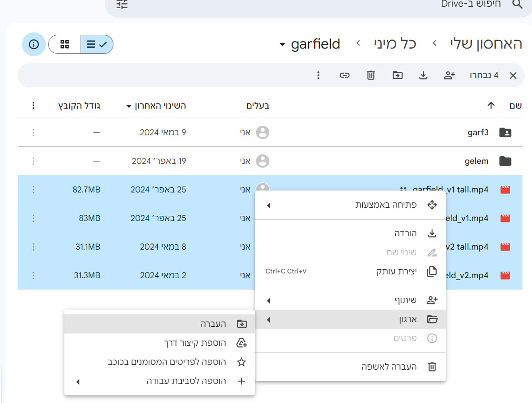The height and width of the screenshot is (403, 532).
Task: Choose 'הורדה' from the context menu
Action: [405, 233]
